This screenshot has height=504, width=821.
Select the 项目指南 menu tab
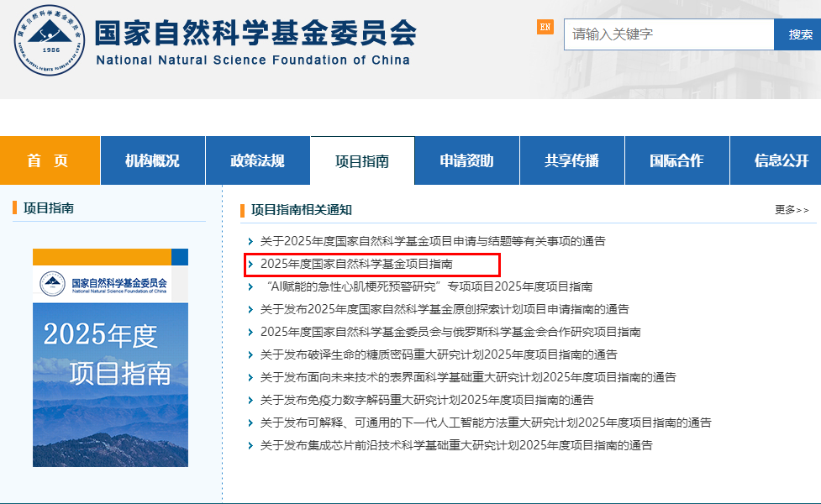[x=362, y=160]
